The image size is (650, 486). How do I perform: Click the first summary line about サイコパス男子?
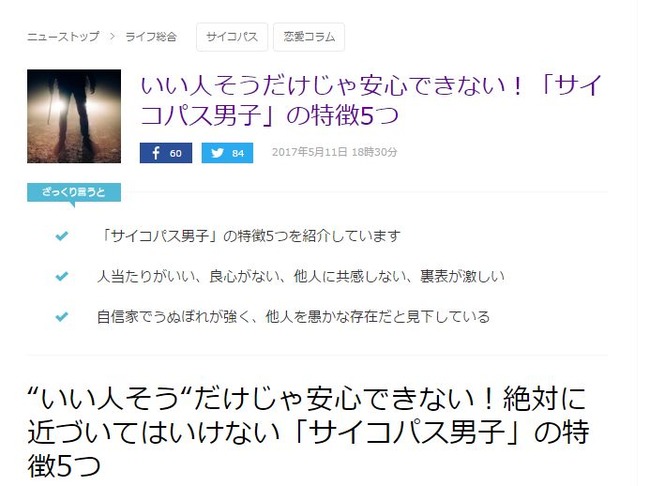[250, 236]
